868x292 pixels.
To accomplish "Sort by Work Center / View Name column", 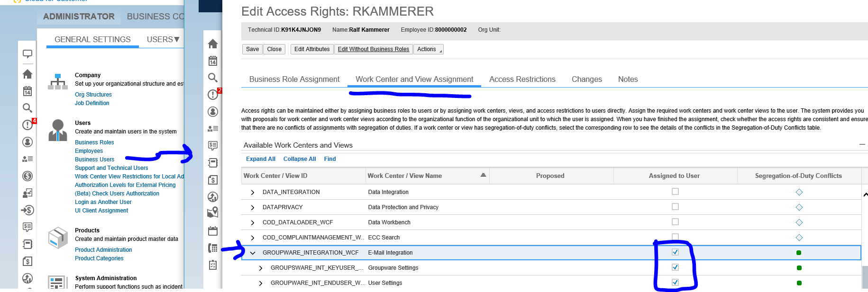I will (404, 176).
